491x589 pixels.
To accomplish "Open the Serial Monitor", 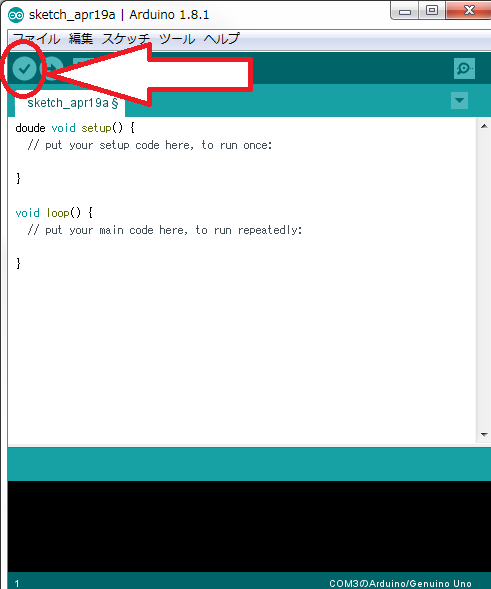I will (x=464, y=68).
